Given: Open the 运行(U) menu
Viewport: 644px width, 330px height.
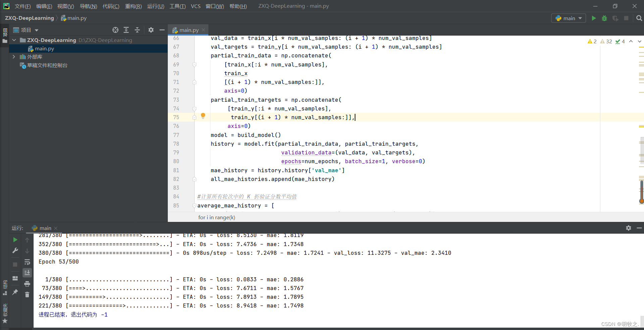Looking at the screenshot, I should coord(156,6).
